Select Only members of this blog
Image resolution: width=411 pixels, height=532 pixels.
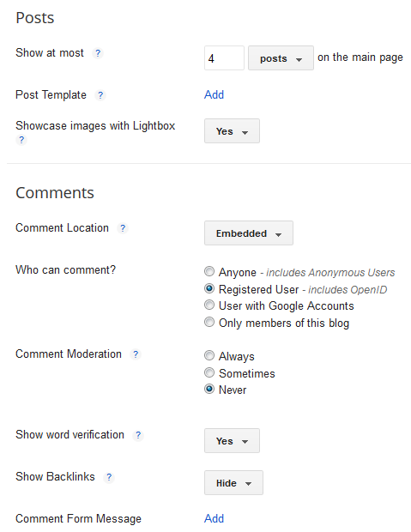click(209, 322)
